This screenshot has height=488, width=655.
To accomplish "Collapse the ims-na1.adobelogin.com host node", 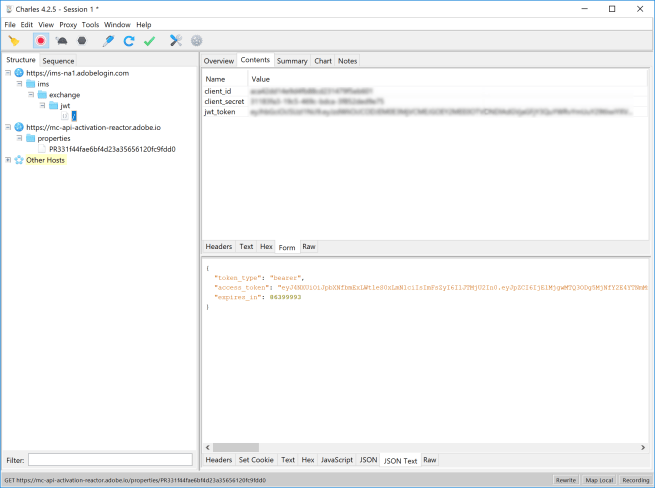I will click(x=9, y=73).
